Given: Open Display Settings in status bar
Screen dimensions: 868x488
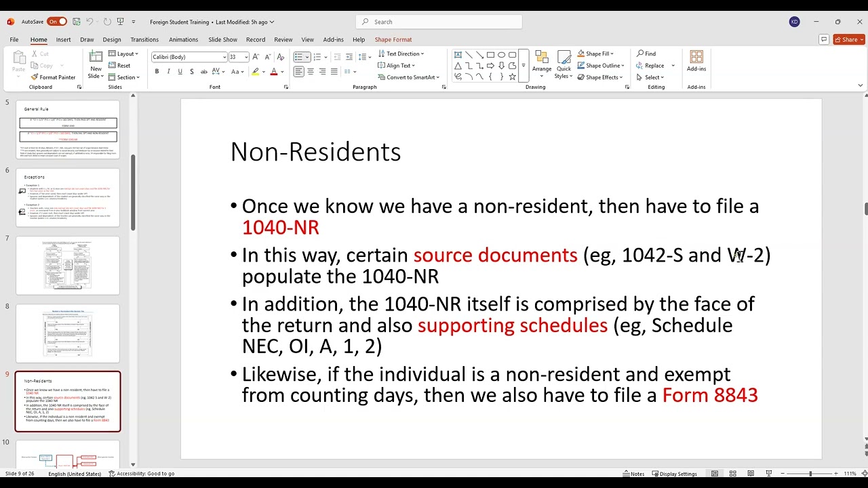Looking at the screenshot, I should tap(675, 474).
